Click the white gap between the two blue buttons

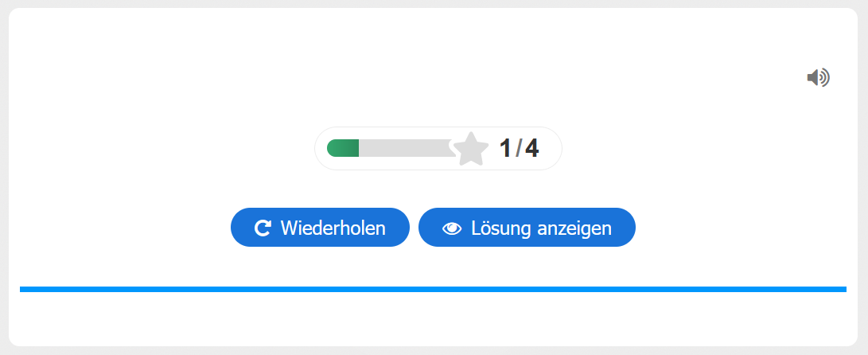(x=414, y=228)
